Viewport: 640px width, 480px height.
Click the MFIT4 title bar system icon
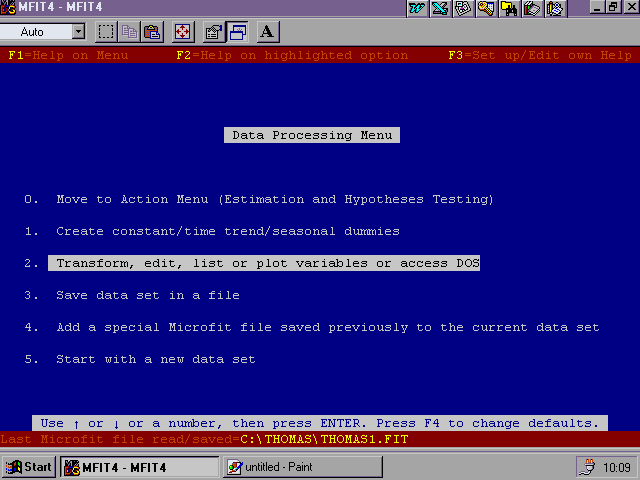[x=8, y=7]
